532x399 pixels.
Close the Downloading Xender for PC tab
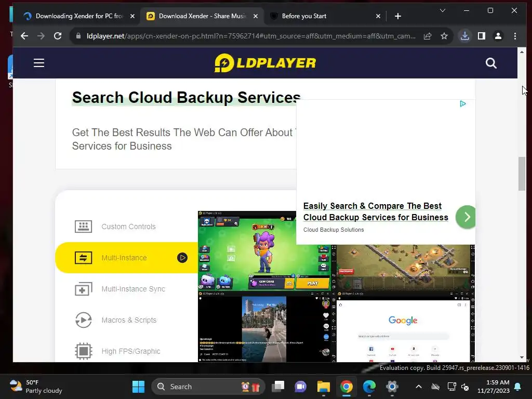[132, 16]
